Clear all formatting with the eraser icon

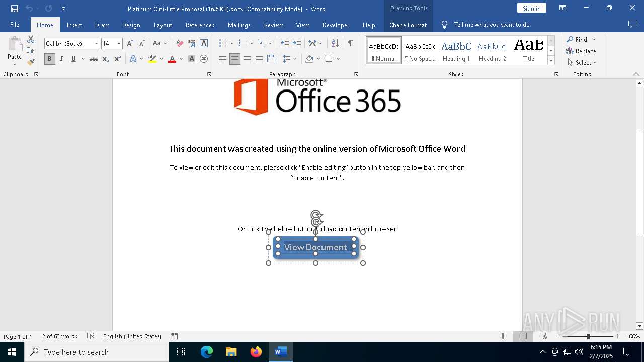click(x=180, y=44)
